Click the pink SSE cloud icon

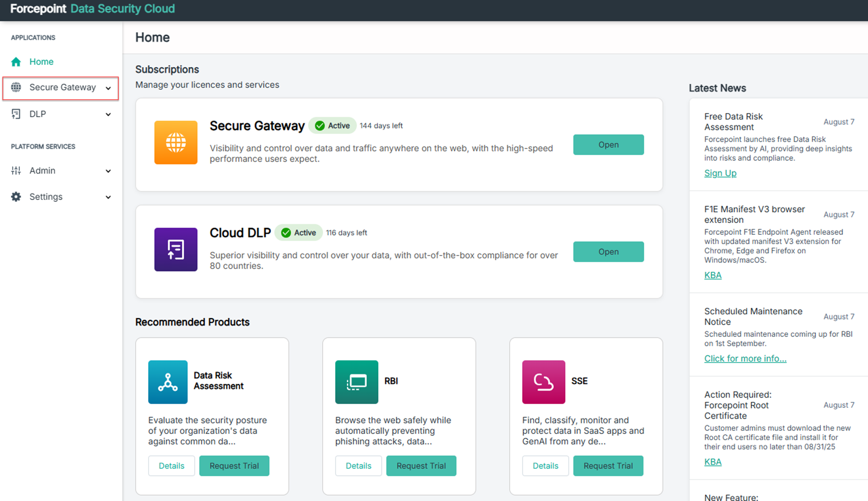pyautogui.click(x=543, y=382)
